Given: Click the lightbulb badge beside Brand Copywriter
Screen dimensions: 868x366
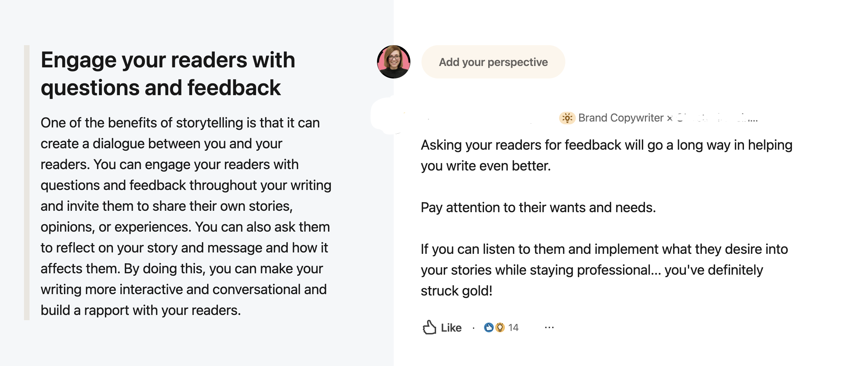Looking at the screenshot, I should (x=567, y=118).
